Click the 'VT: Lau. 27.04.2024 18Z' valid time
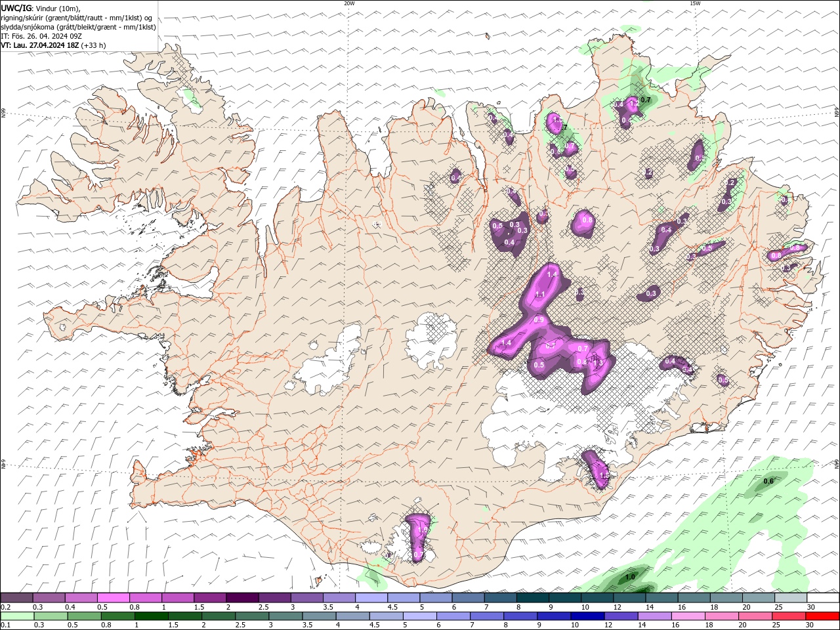This screenshot has height=630, width=840. (x=40, y=45)
